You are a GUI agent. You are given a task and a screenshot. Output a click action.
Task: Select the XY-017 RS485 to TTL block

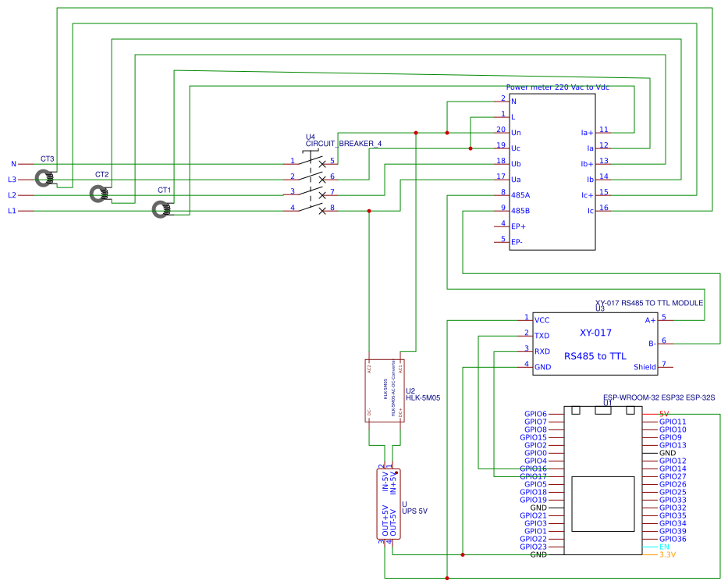point(595,344)
